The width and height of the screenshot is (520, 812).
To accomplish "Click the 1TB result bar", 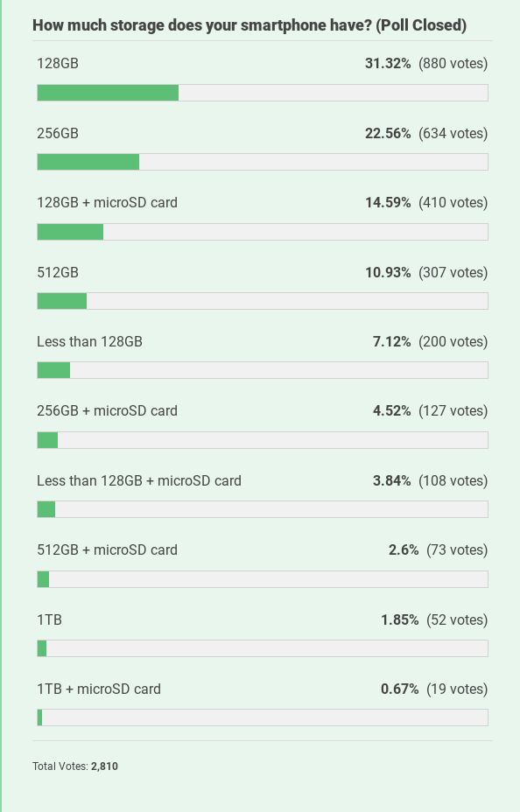I will coord(263,648).
